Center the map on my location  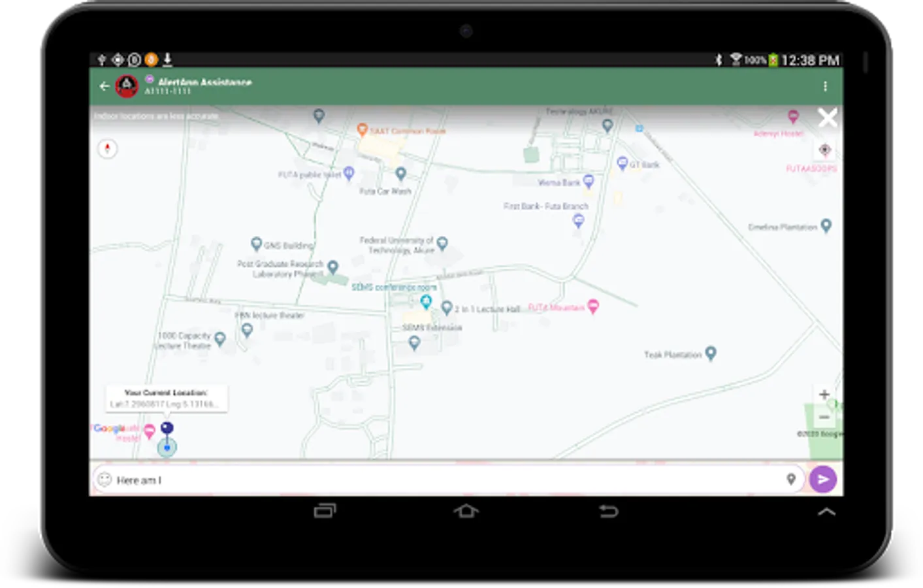pos(824,150)
